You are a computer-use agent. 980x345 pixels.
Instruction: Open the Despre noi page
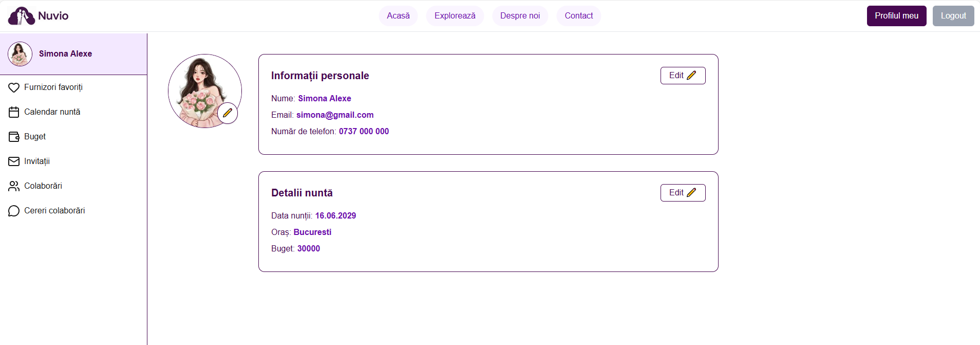click(520, 16)
